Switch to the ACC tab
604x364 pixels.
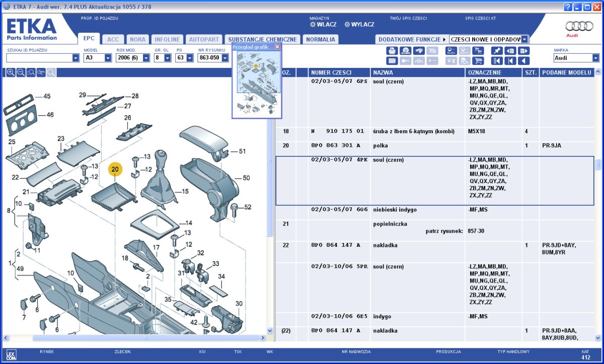pyautogui.click(x=113, y=39)
